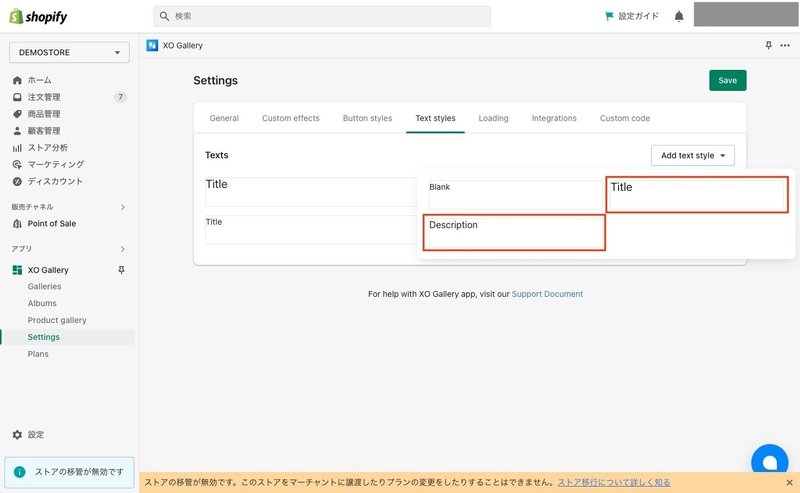Click the orders inbox icon
The image size is (800, 493).
coord(17,97)
